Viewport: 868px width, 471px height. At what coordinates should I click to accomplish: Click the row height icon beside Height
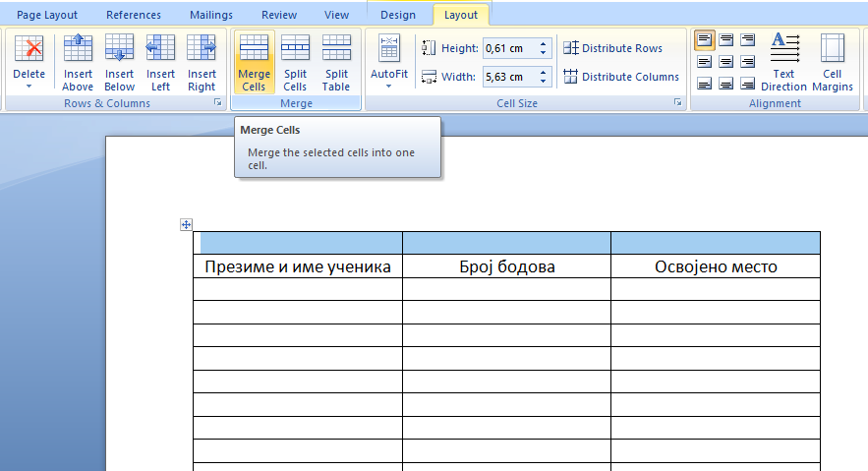click(x=429, y=48)
